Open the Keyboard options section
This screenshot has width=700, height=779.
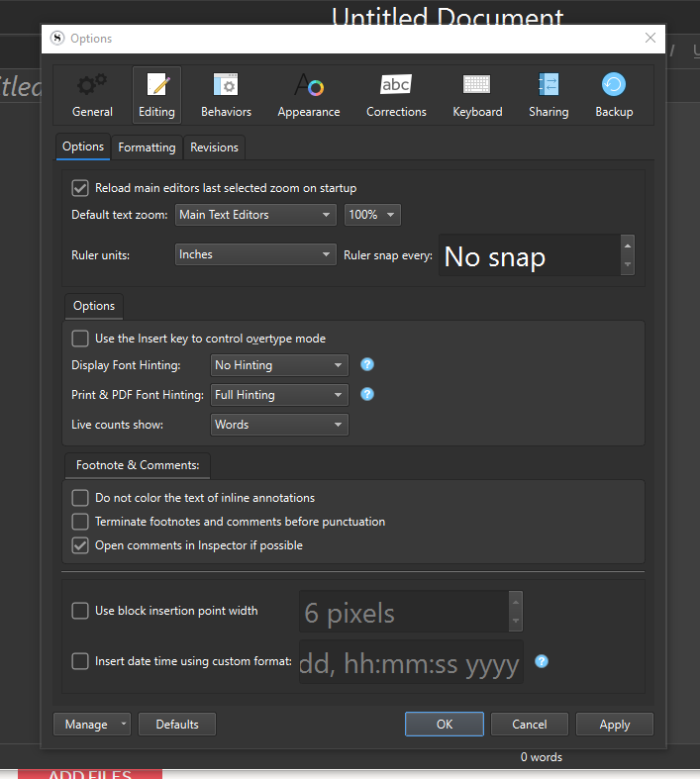[x=477, y=95]
